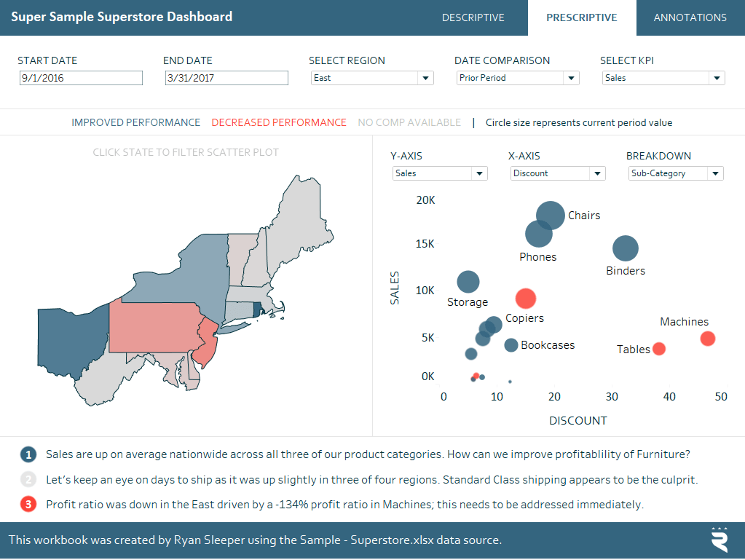This screenshot has height=560, width=745.
Task: Switch to the DESCRIPTIVE tab
Action: coord(473,17)
